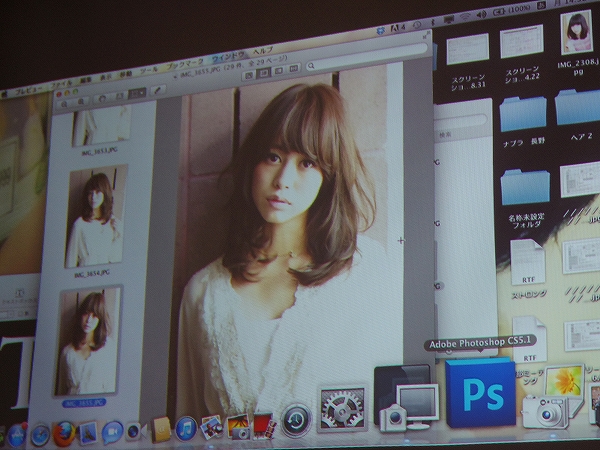The height and width of the screenshot is (450, 600).
Task: Click the battery status indicator
Action: click(x=511, y=10)
